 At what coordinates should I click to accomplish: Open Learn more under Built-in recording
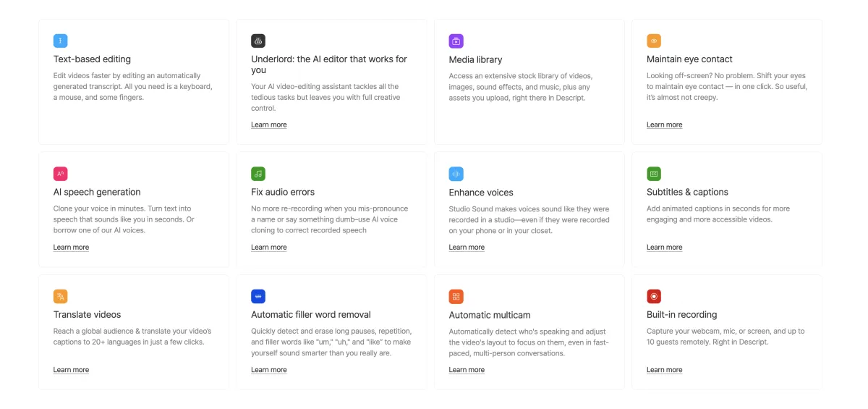[x=665, y=369]
